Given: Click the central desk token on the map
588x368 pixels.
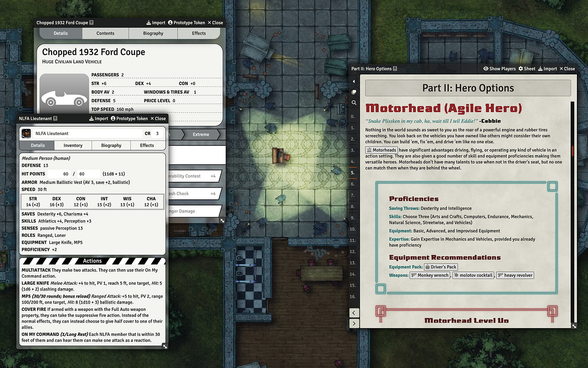Looking at the screenshot, I should pyautogui.click(x=281, y=156).
